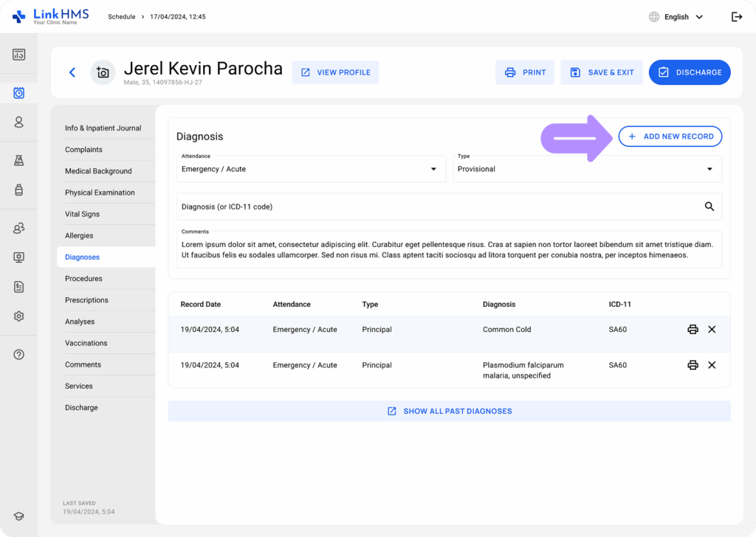Search diagnosis with magnifier icon
The height and width of the screenshot is (537, 756).
[x=709, y=207]
